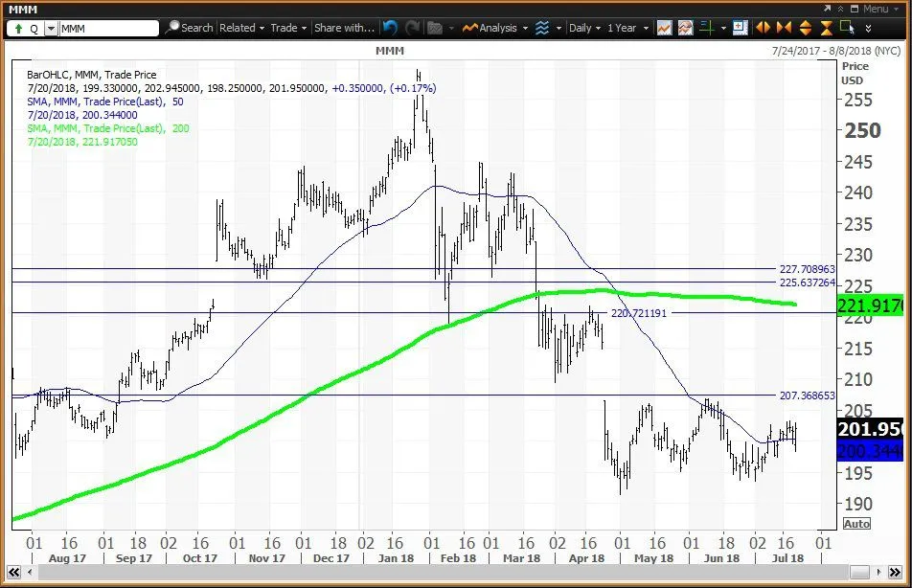912x588 pixels.
Task: Click the expand vertically arrows icon
Action: pyautogui.click(x=806, y=28)
